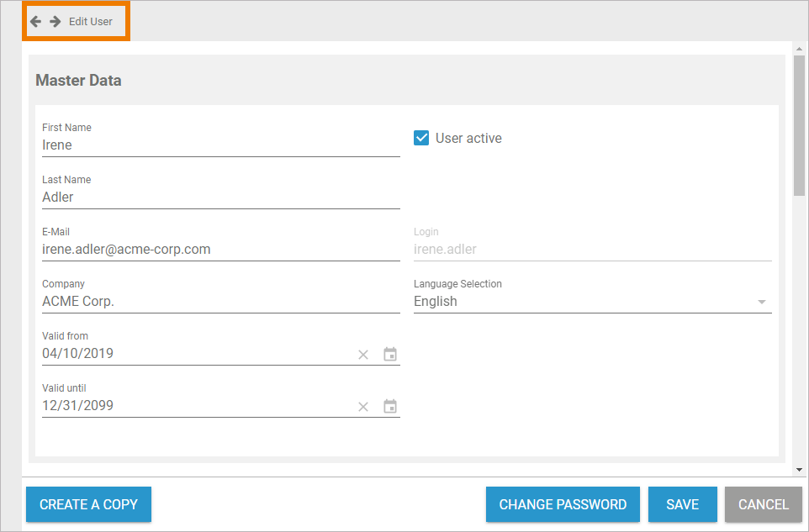Click the First Name field
Viewport: 809px width, 532px height.
(220, 145)
